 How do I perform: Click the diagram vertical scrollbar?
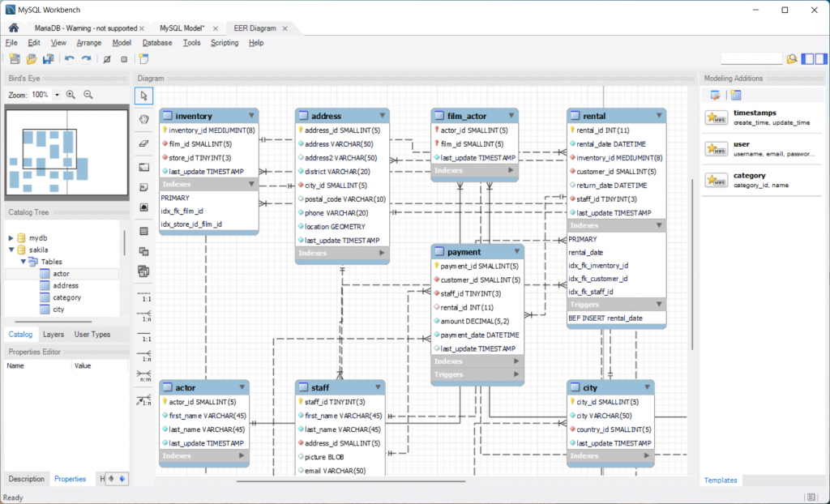click(x=692, y=265)
